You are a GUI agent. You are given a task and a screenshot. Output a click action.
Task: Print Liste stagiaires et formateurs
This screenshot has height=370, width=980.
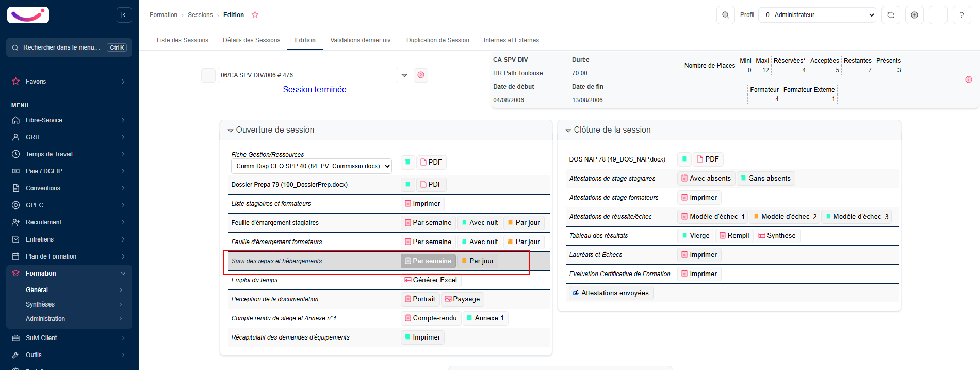422,203
